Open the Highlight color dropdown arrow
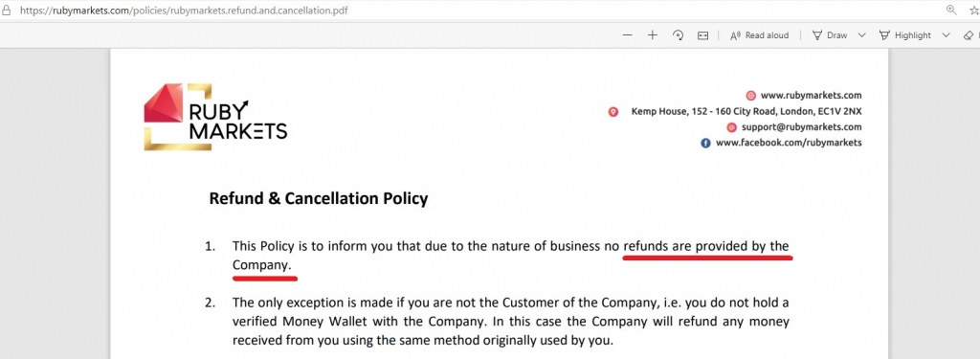The width and height of the screenshot is (980, 359). point(946,35)
